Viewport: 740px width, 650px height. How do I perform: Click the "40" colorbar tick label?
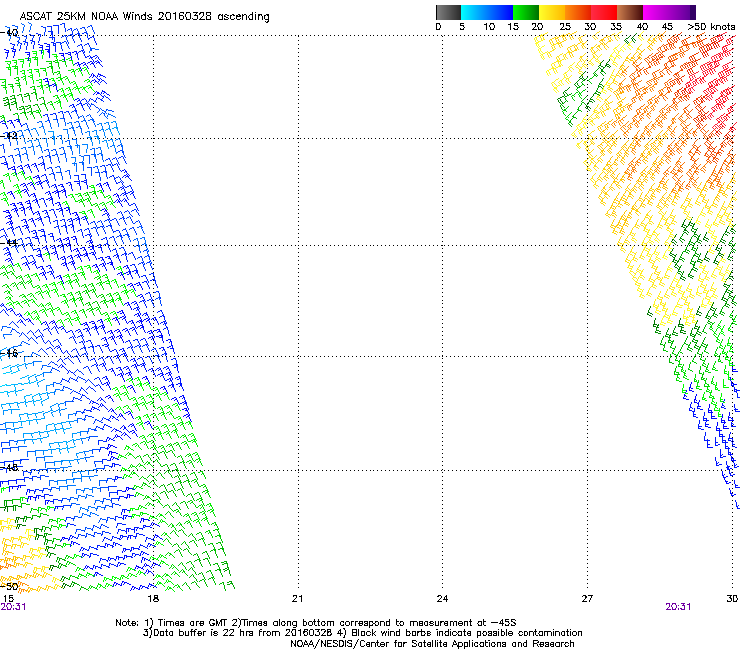(x=642, y=27)
